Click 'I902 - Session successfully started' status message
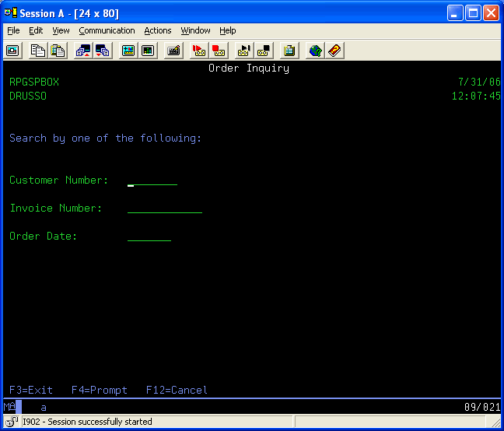The width and height of the screenshot is (504, 431). tap(87, 422)
